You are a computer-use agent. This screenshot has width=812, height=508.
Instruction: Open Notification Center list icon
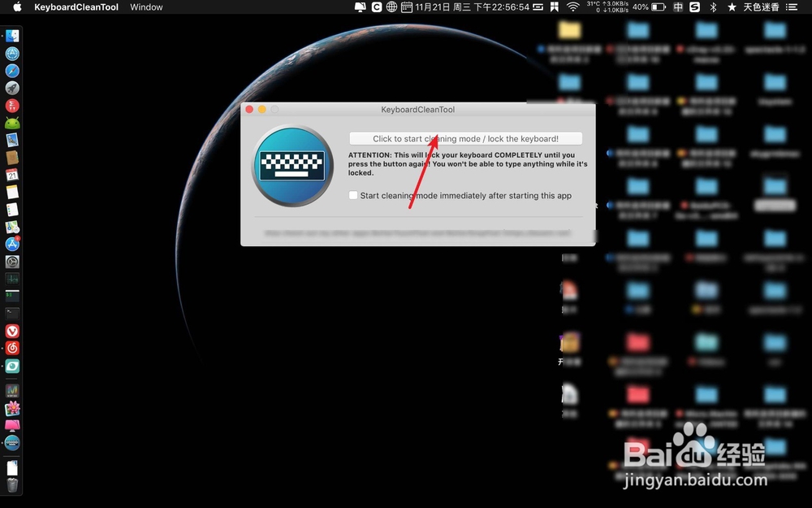coord(791,7)
